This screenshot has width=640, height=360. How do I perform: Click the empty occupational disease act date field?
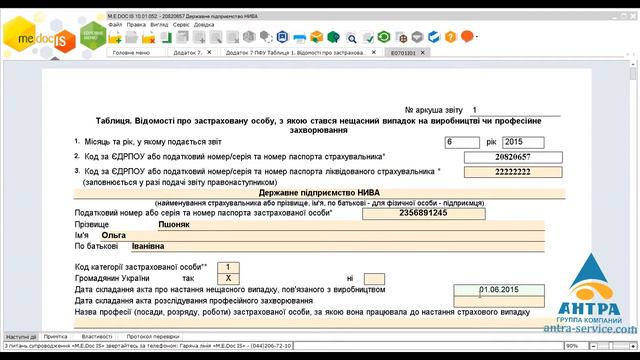pos(499,301)
